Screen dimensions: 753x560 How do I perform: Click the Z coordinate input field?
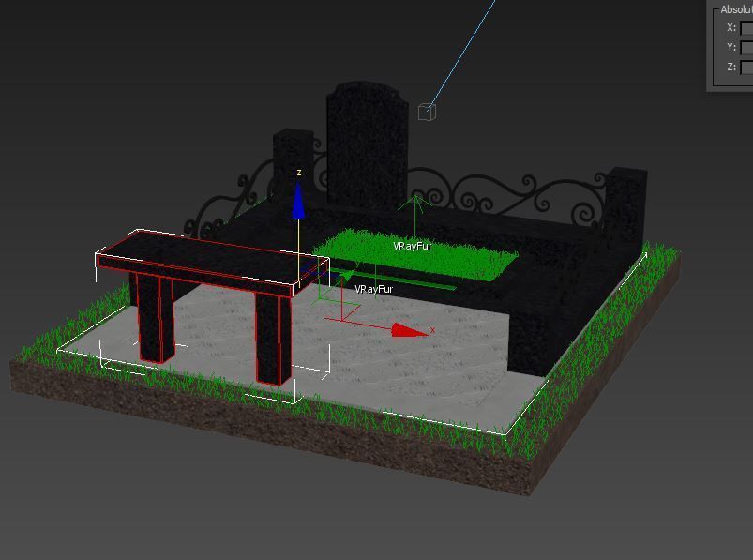(747, 68)
